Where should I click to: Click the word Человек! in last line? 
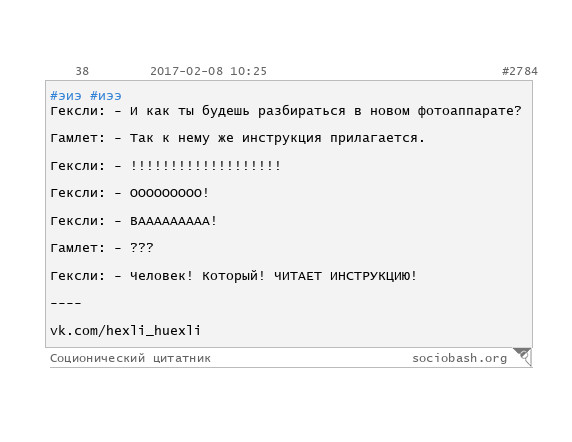(161, 276)
